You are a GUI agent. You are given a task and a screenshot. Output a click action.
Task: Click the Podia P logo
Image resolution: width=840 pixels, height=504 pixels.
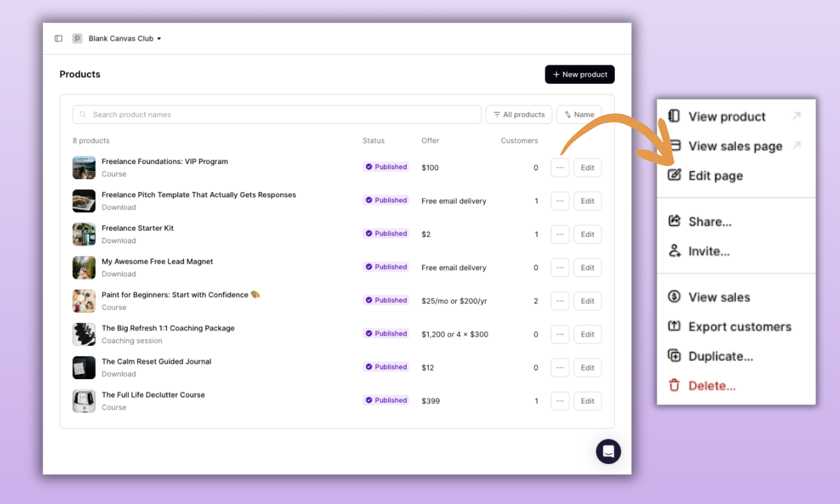[x=77, y=38]
